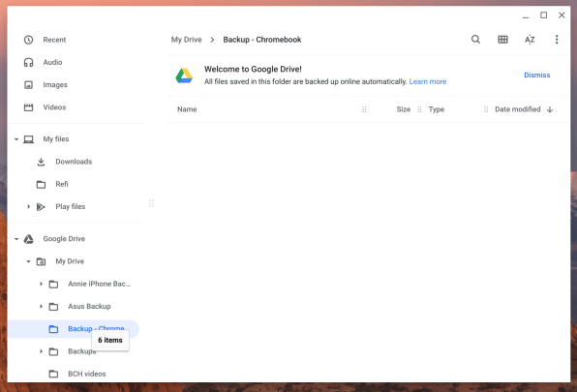577x392 pixels.
Task: Click the selected Backup - Chrome folder icon
Action: click(53, 329)
